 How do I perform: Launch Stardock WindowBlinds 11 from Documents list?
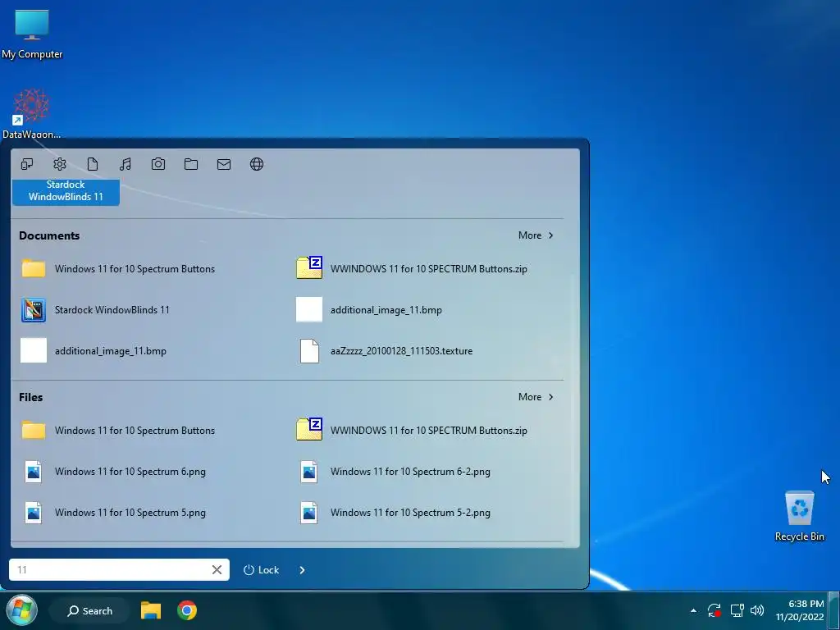pos(95,310)
